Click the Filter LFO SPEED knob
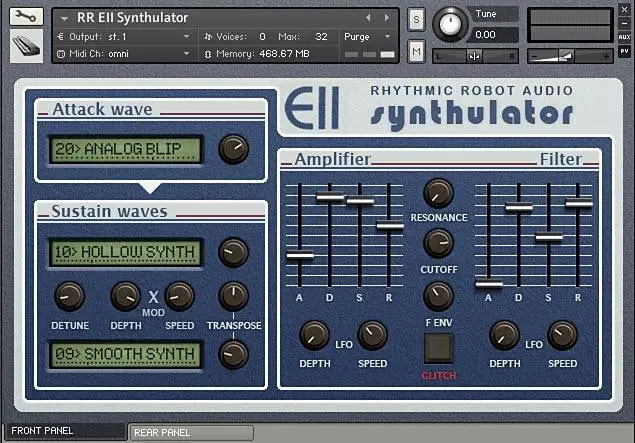Viewport: 635px width, 443px height. [563, 336]
